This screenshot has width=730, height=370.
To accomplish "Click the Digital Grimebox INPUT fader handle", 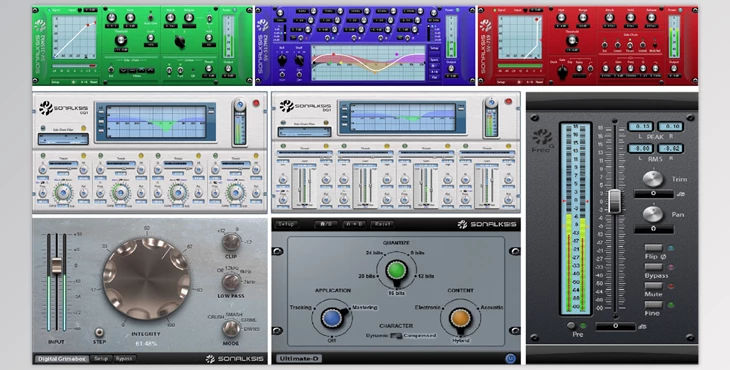I will (56, 265).
